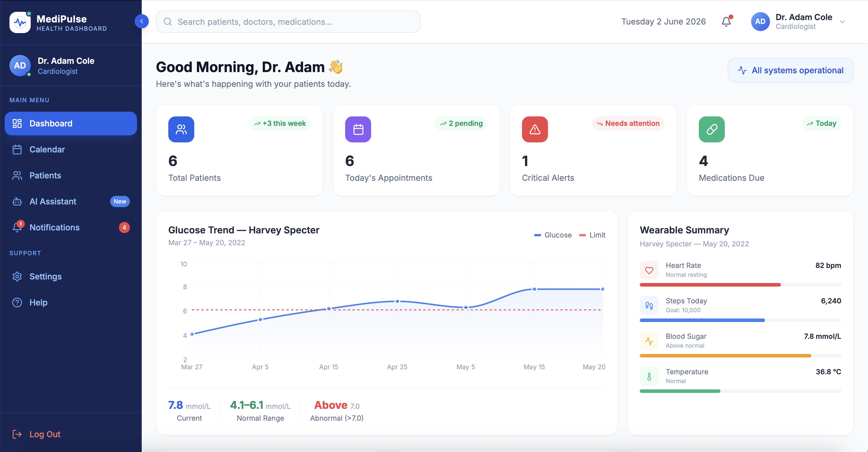The width and height of the screenshot is (868, 452).
Task: Click the pulse icon in All systems operational
Action: [742, 70]
